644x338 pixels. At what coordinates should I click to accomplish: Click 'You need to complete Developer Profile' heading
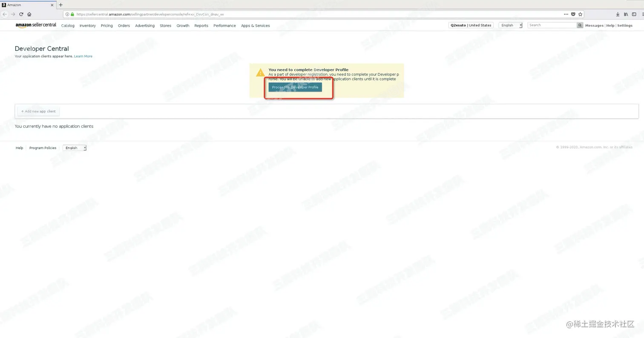(308, 69)
